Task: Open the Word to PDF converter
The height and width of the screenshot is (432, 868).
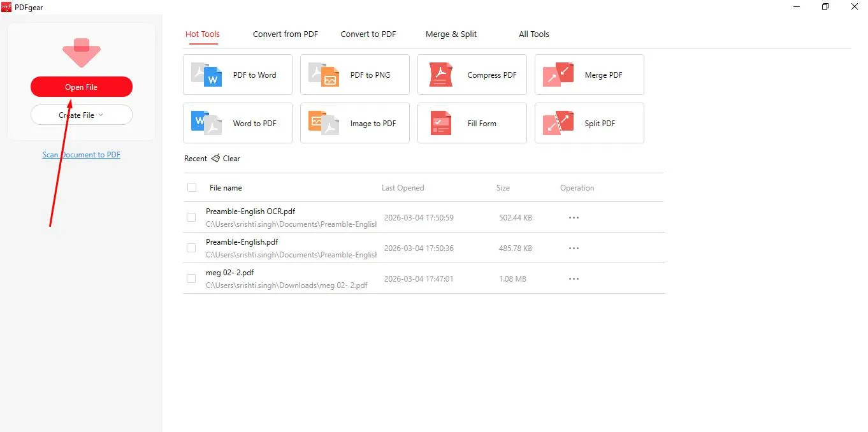Action: click(x=237, y=123)
